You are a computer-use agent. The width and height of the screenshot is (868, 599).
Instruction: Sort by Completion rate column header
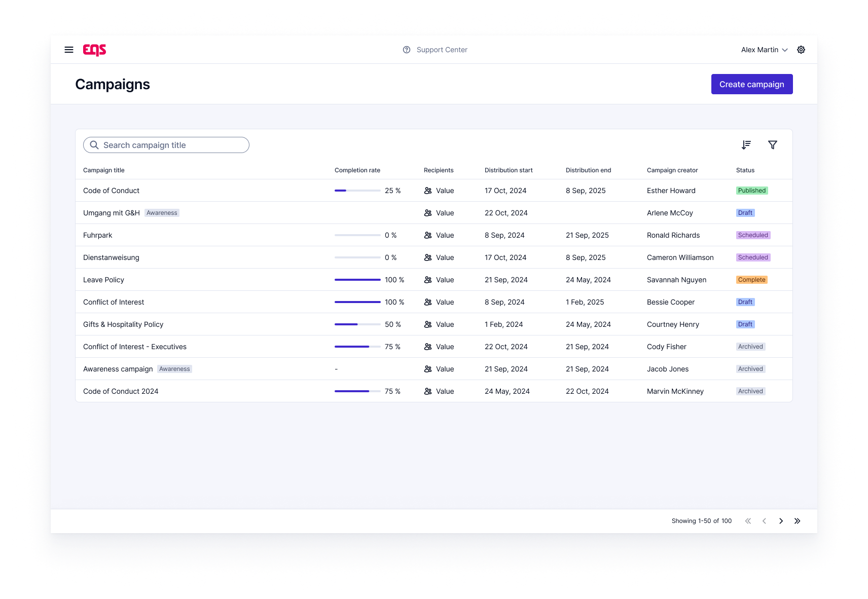pos(357,170)
